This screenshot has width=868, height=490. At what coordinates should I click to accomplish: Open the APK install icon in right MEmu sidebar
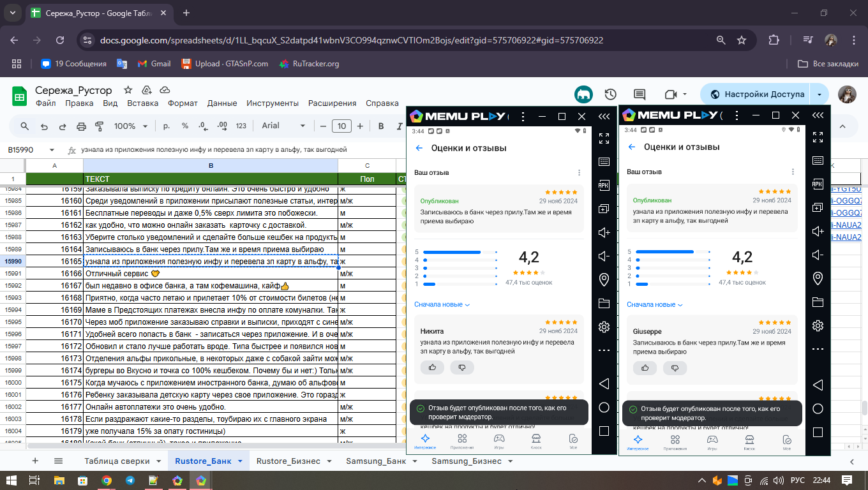tap(818, 184)
